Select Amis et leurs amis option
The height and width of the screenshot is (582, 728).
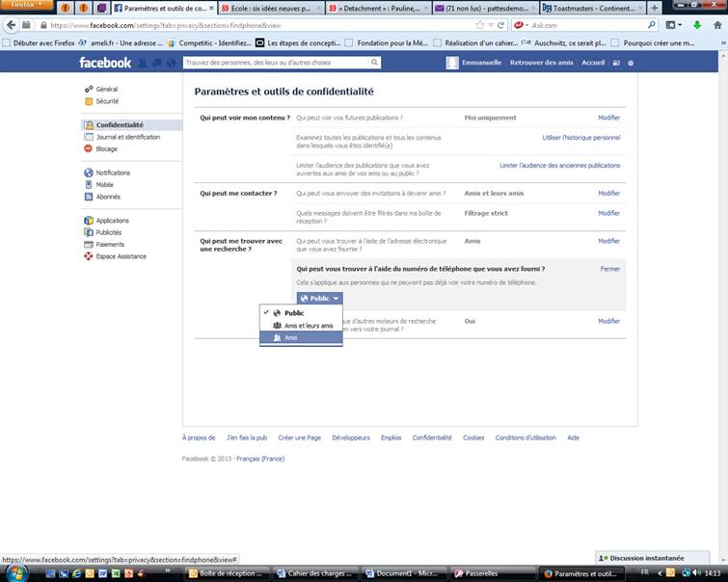(x=301, y=326)
